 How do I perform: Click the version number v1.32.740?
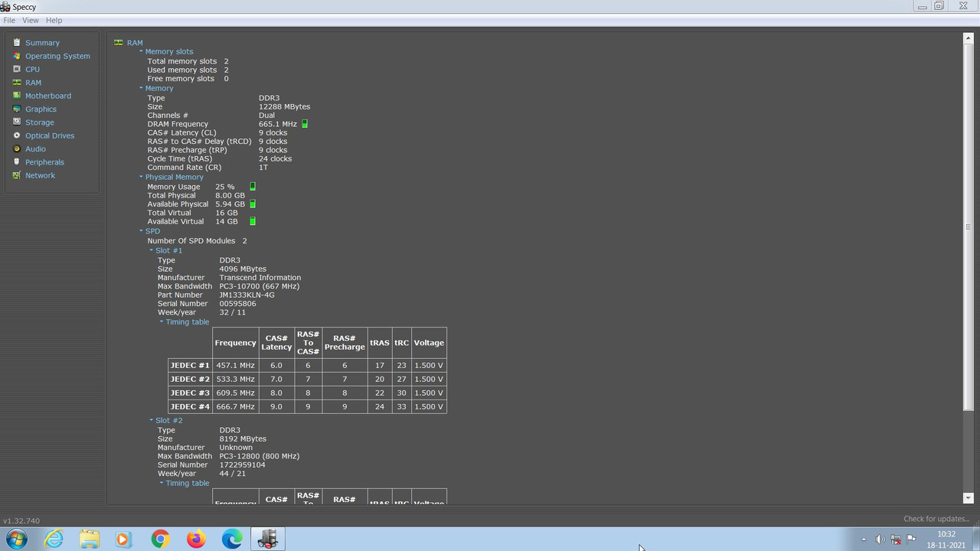21,520
